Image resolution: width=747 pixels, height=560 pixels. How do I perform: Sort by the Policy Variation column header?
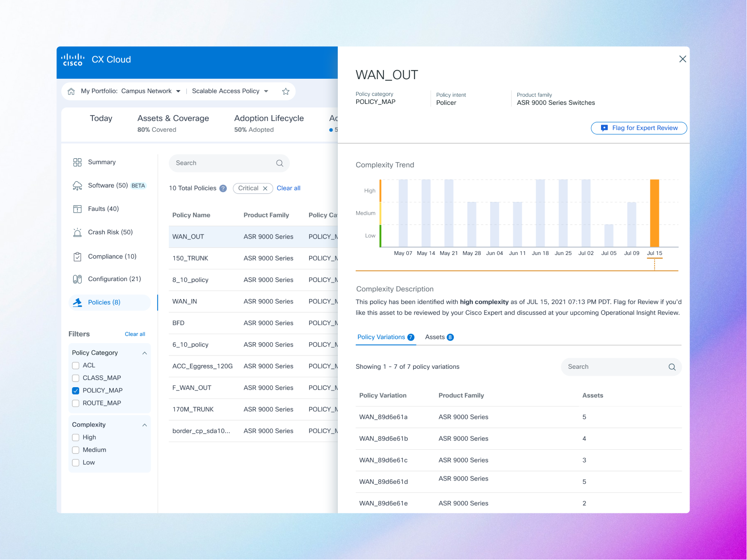point(383,396)
